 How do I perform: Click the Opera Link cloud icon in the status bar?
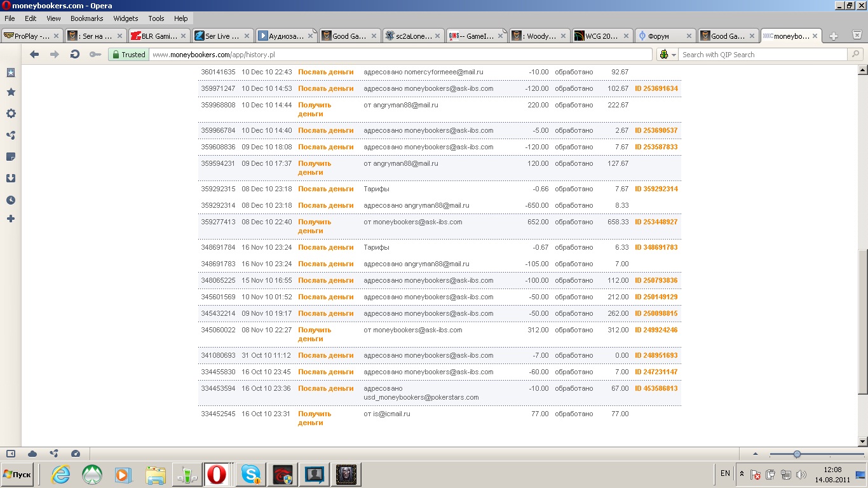[x=32, y=454]
